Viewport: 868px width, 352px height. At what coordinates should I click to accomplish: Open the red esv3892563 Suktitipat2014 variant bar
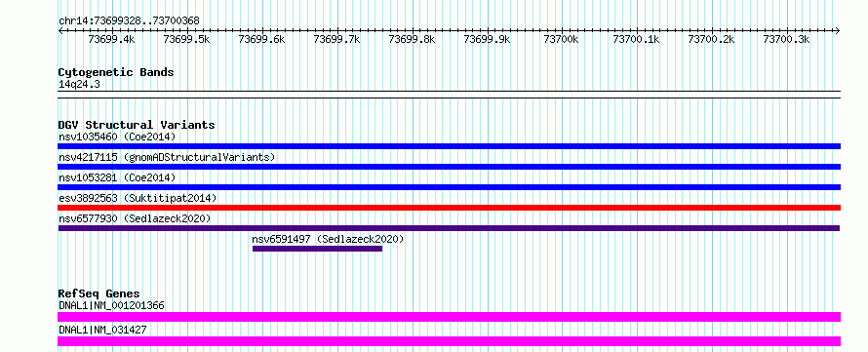449,208
